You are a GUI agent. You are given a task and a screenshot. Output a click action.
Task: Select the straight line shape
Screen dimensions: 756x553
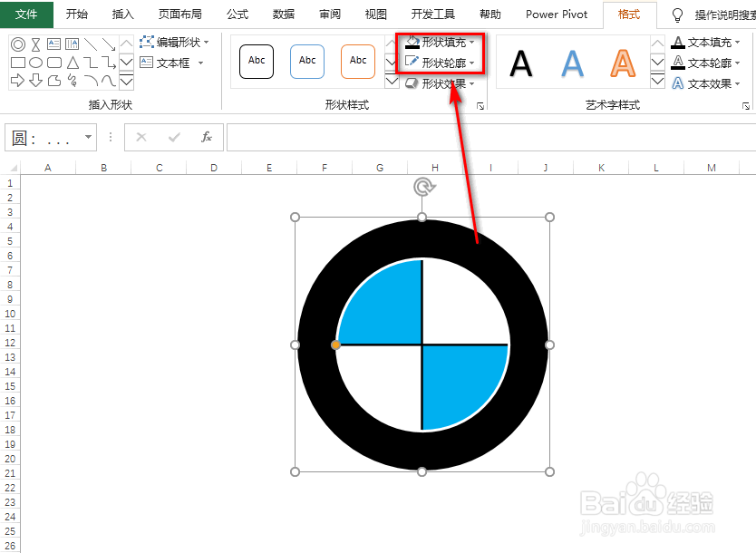coord(90,44)
